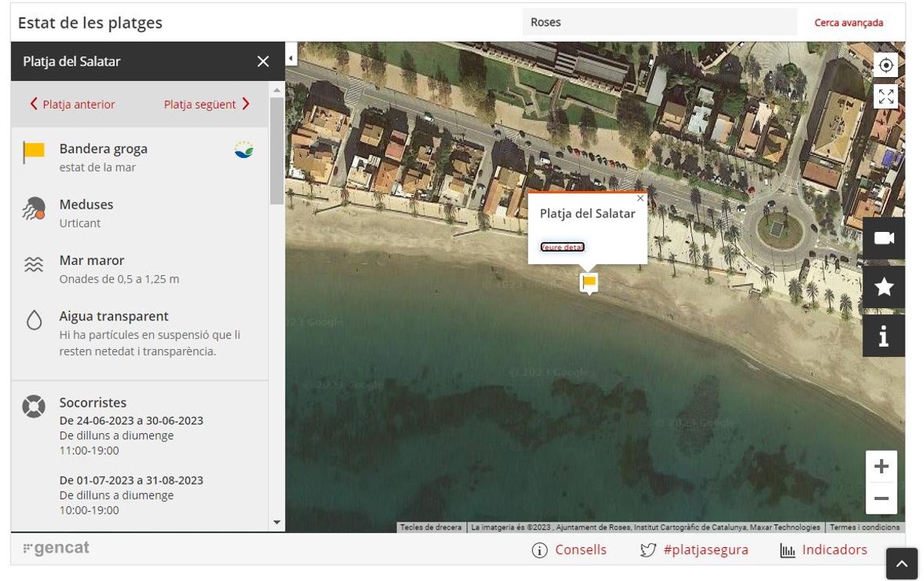Image resolution: width=924 pixels, height=581 pixels.
Task: Click the blue-green quality badge icon
Action: coord(243,150)
